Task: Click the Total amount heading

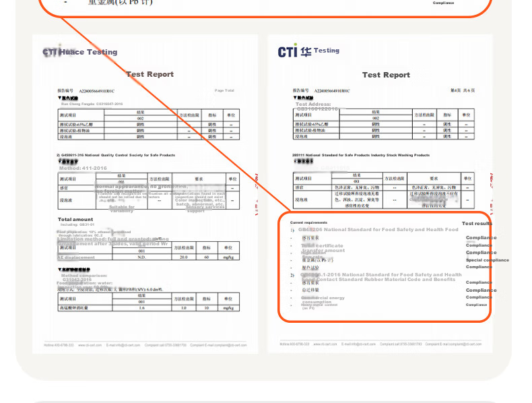Action: [75, 219]
